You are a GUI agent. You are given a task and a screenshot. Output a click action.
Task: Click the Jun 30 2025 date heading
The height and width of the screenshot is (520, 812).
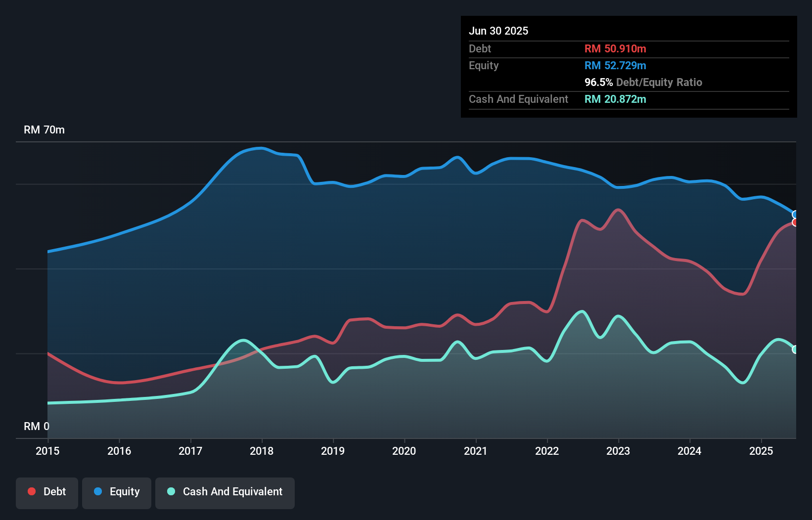click(498, 31)
